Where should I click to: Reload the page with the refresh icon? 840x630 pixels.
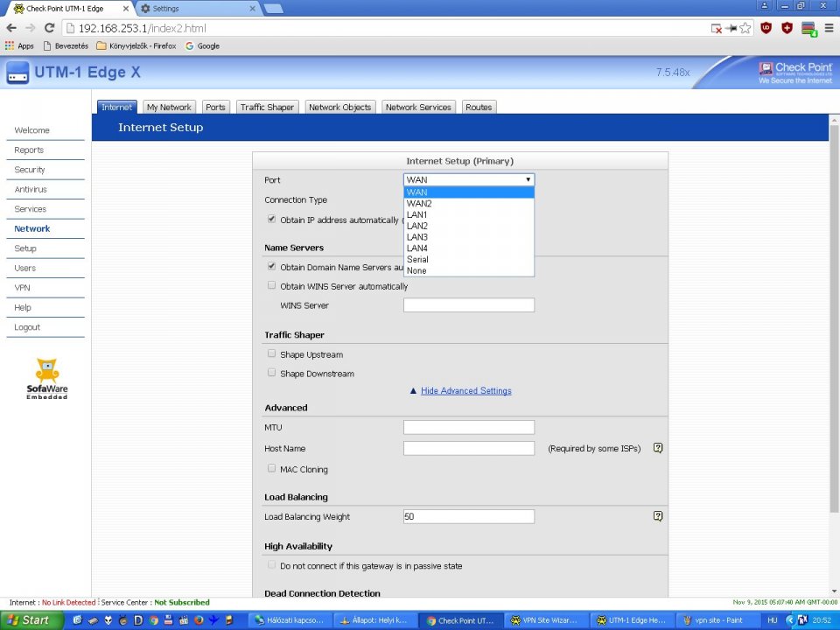pyautogui.click(x=49, y=28)
